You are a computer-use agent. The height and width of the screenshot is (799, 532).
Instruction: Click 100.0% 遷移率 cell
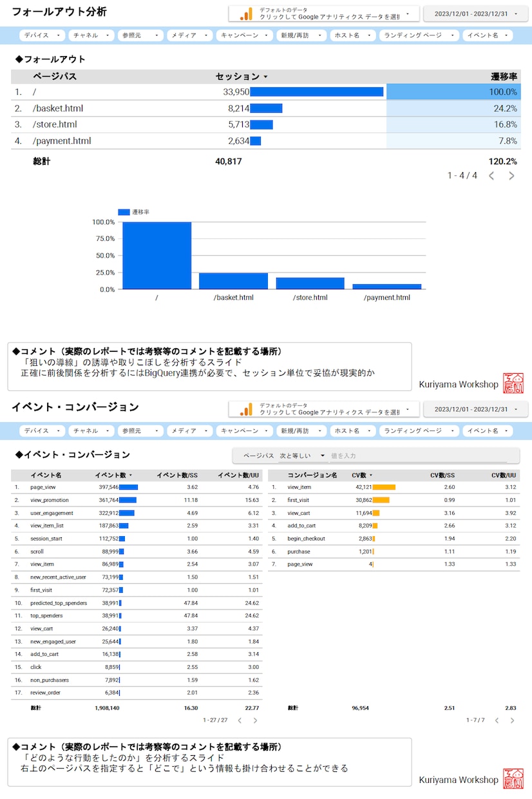453,92
